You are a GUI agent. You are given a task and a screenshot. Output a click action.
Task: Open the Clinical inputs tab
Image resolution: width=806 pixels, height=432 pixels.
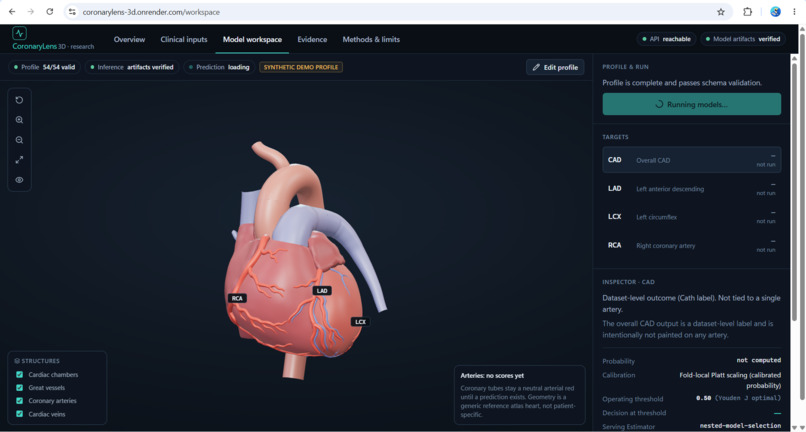pos(184,40)
